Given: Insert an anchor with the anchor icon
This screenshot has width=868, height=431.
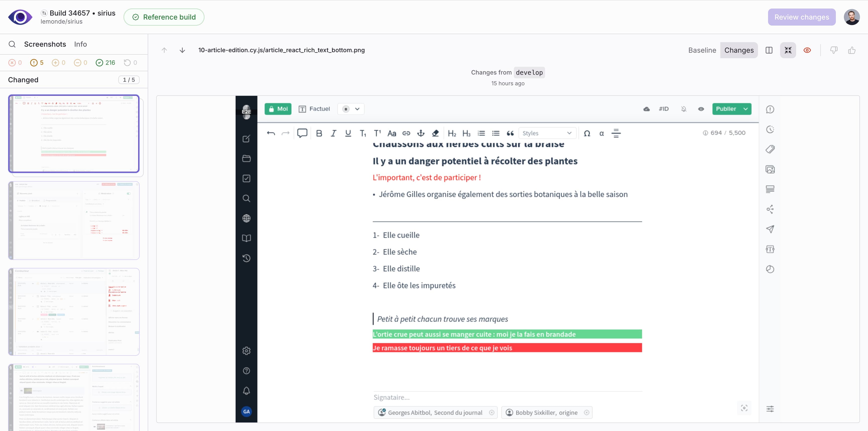Looking at the screenshot, I should pyautogui.click(x=421, y=133).
